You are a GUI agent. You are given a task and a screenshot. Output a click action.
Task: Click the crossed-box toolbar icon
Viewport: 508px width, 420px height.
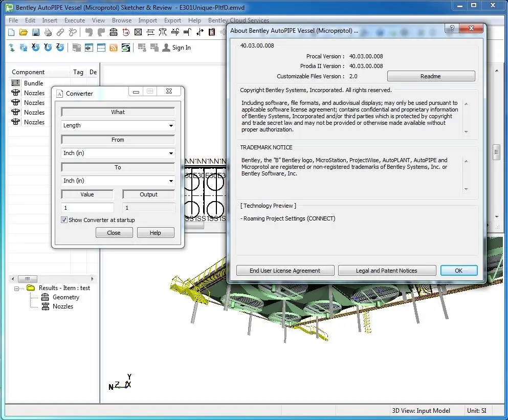tap(138, 32)
